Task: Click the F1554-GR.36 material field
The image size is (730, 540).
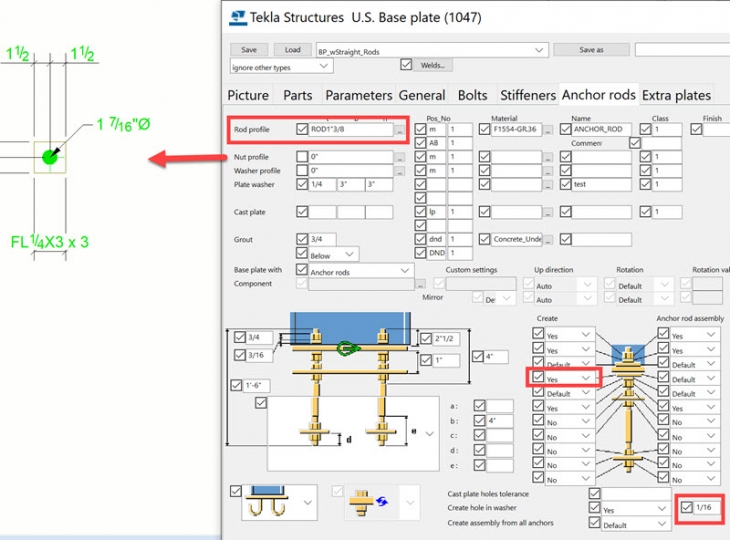Action: click(517, 129)
